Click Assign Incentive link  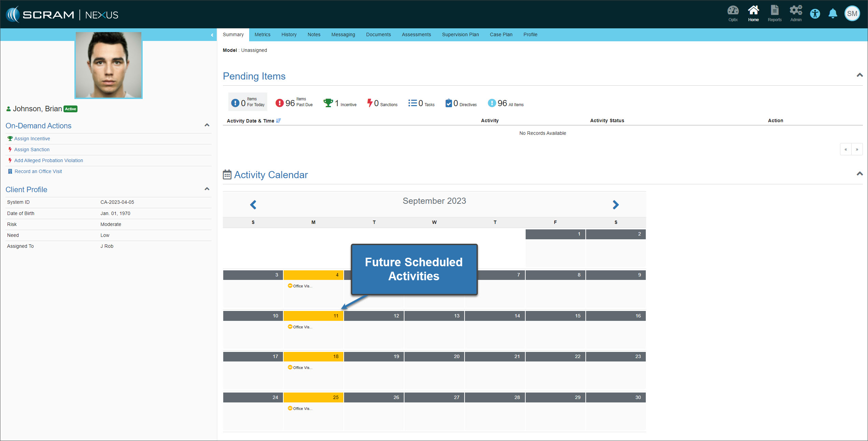pyautogui.click(x=32, y=139)
